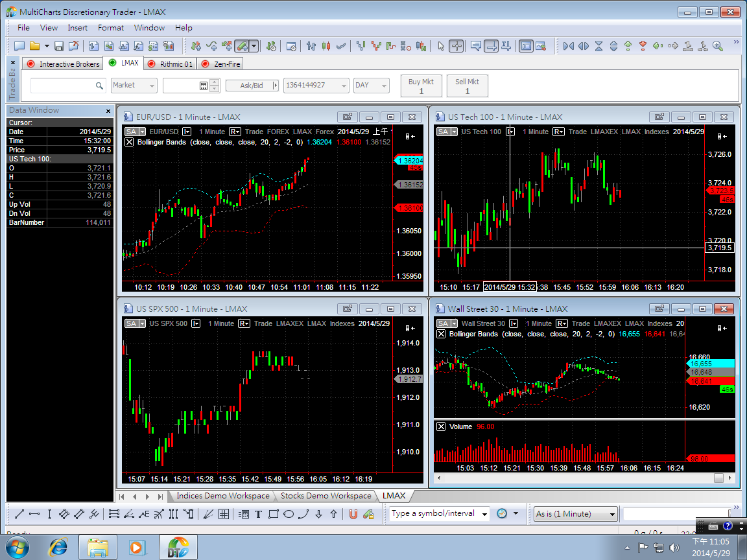Click the calculator icon in price field
747x560 pixels.
[204, 86]
